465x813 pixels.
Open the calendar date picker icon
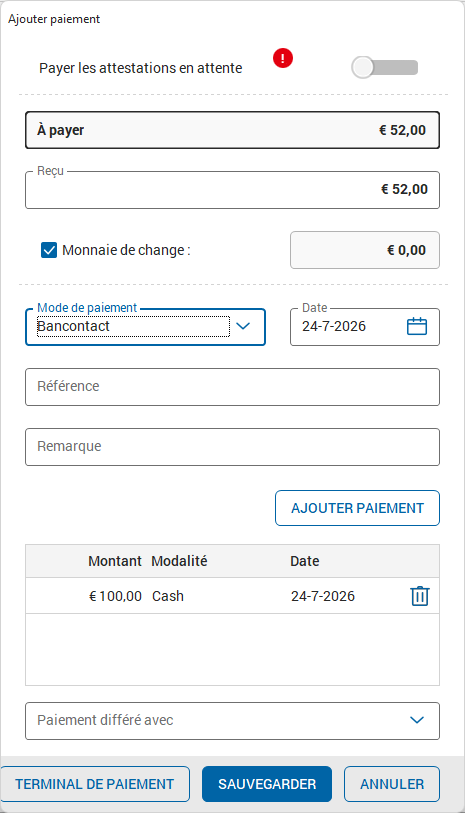tap(417, 327)
